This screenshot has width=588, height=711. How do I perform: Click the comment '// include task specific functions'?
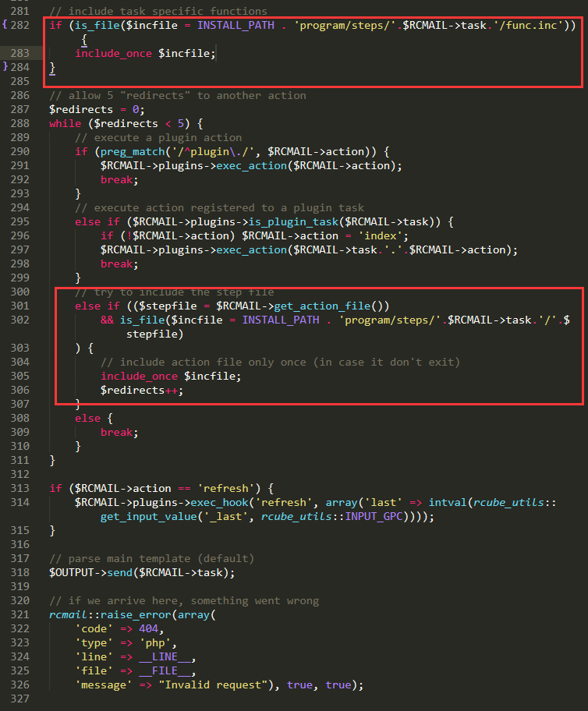[x=158, y=11]
